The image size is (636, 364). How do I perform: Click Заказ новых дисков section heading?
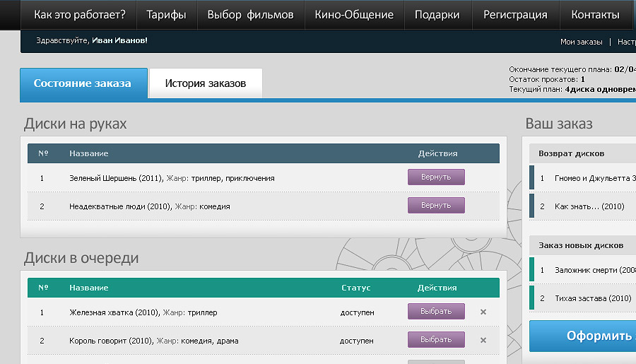pyautogui.click(x=581, y=245)
